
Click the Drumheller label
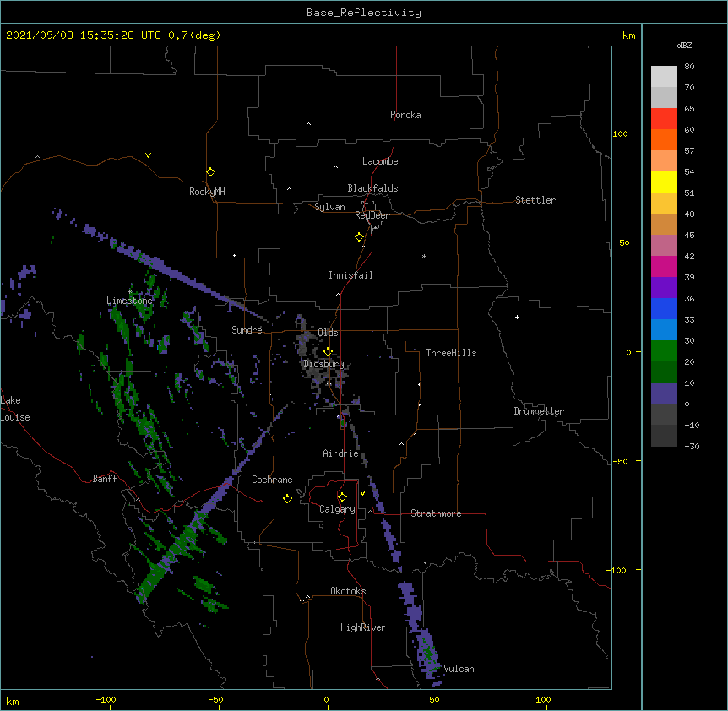coord(539,411)
